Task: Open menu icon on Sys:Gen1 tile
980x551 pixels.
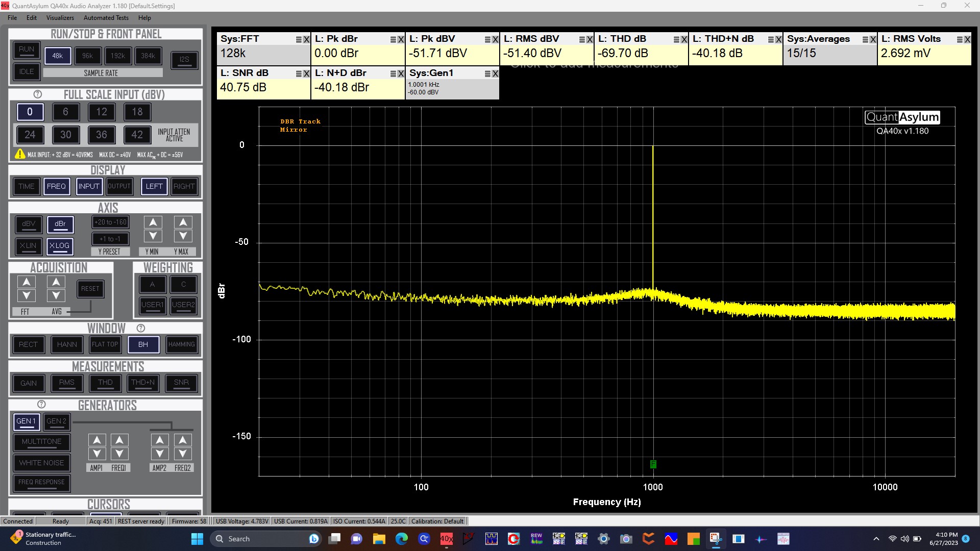Action: pyautogui.click(x=487, y=73)
